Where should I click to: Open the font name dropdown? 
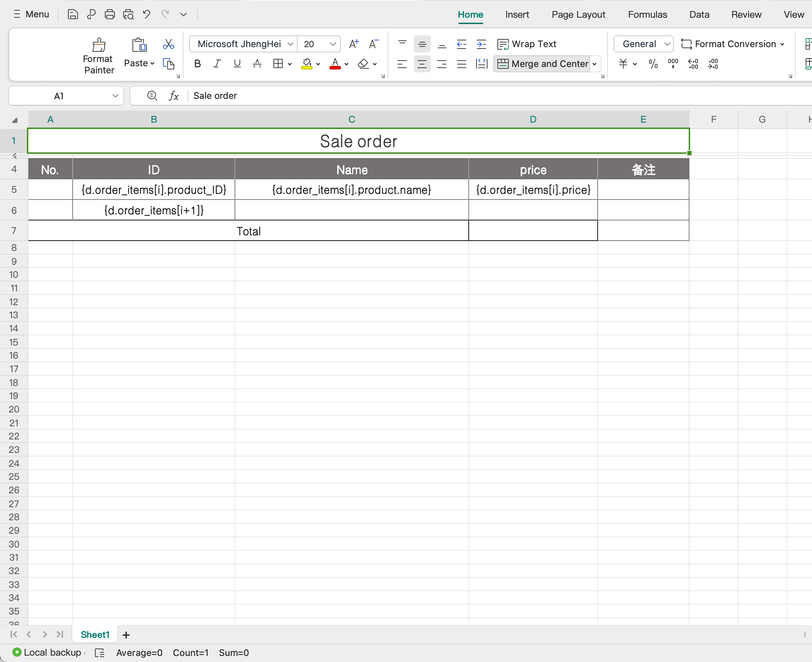coord(290,44)
